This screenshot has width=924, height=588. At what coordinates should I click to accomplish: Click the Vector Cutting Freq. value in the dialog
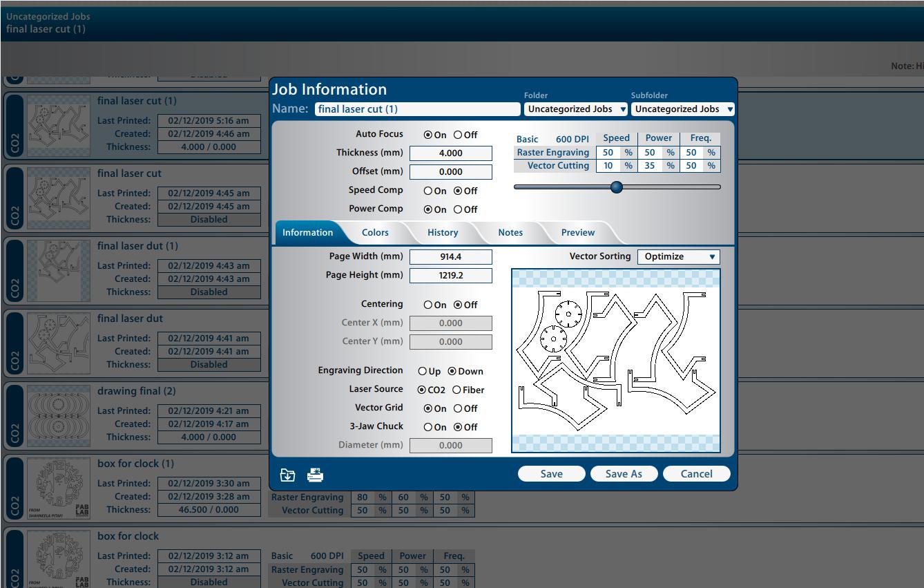(x=691, y=166)
